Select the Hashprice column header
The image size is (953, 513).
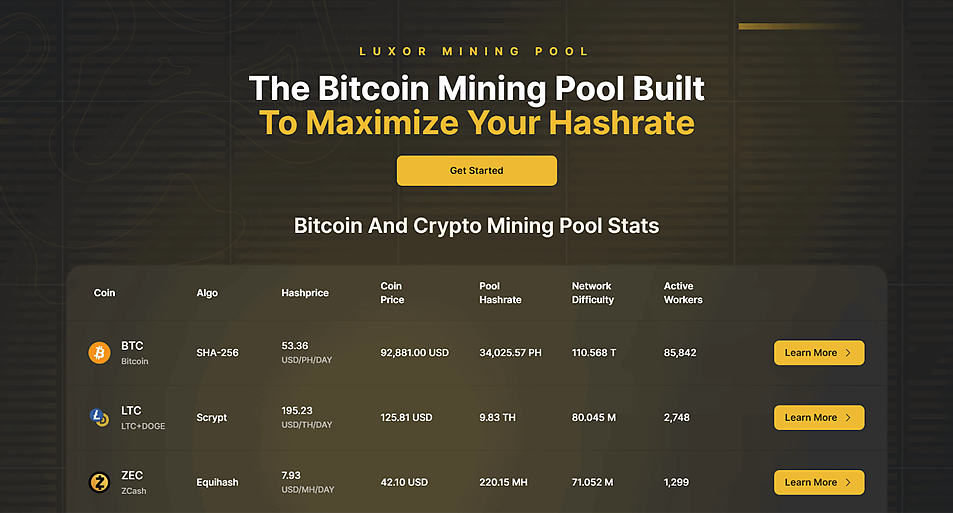304,293
